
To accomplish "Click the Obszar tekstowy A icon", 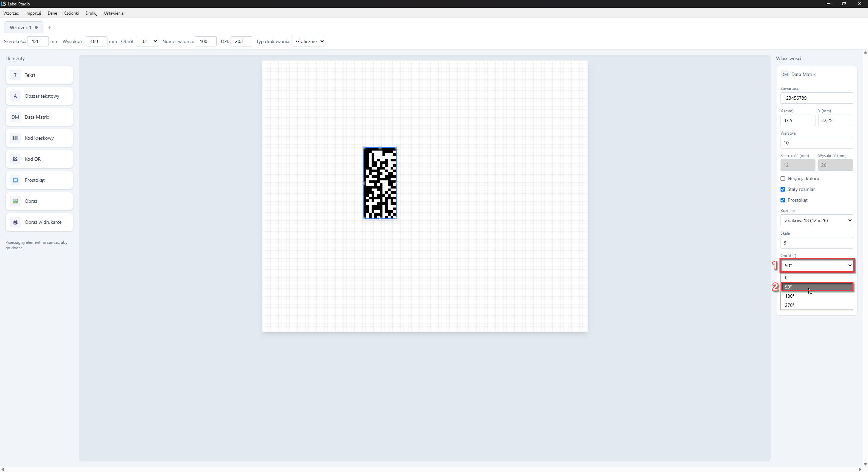I will [x=15, y=96].
